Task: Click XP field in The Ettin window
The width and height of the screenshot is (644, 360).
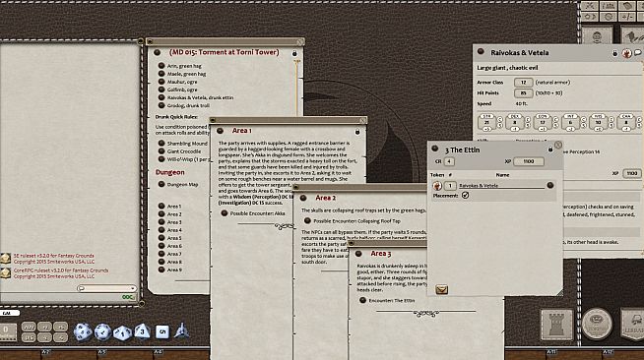Action: click(x=529, y=161)
